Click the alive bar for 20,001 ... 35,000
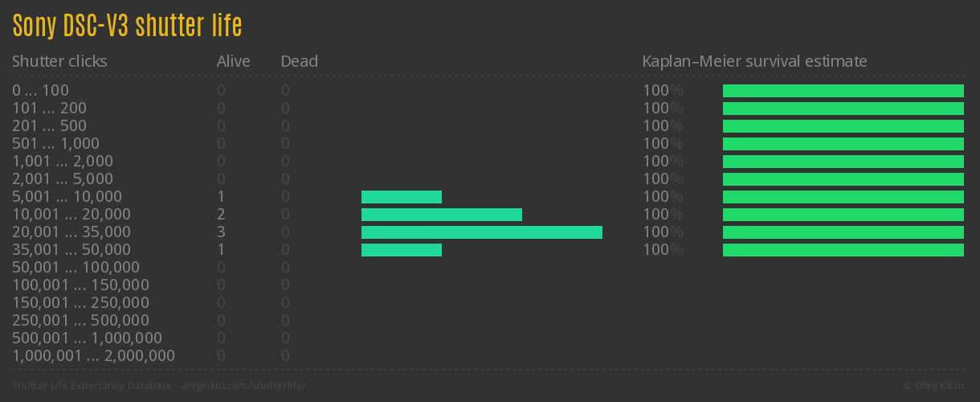The width and height of the screenshot is (980, 402). [x=482, y=232]
